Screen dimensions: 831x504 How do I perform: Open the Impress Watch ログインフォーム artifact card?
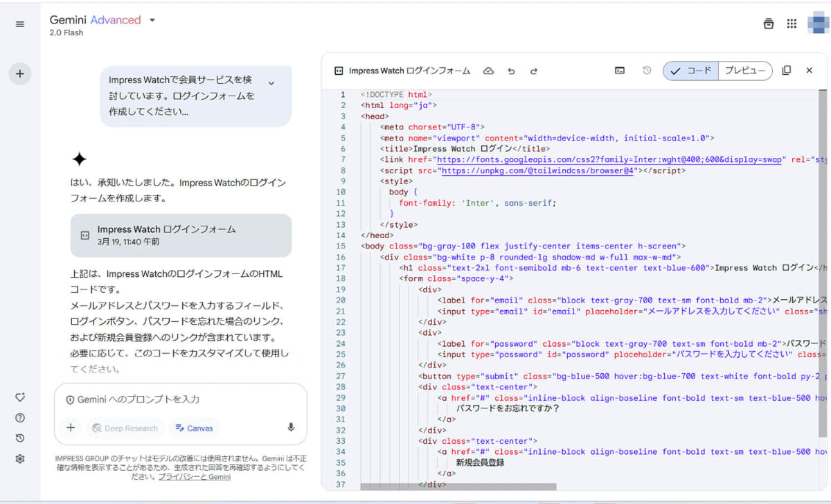pyautogui.click(x=181, y=235)
